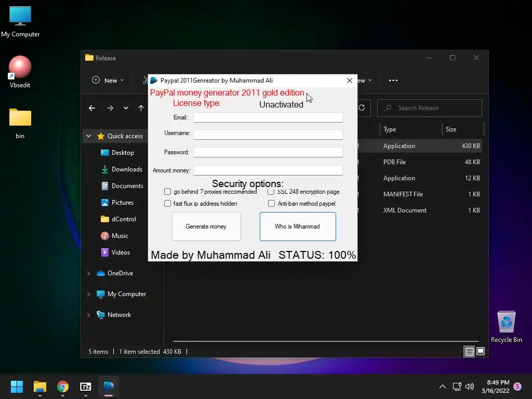
Task: Click the generator dialog's title bar icon
Action: tap(154, 81)
